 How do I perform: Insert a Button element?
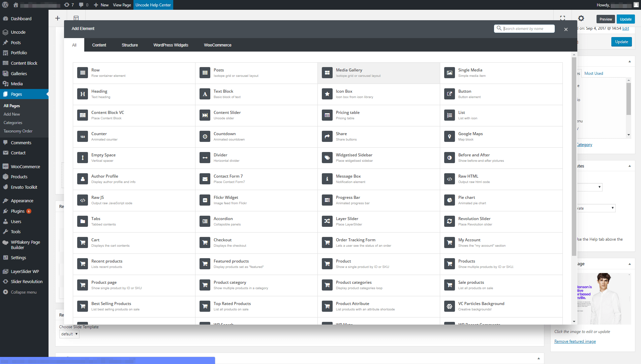coord(501,94)
